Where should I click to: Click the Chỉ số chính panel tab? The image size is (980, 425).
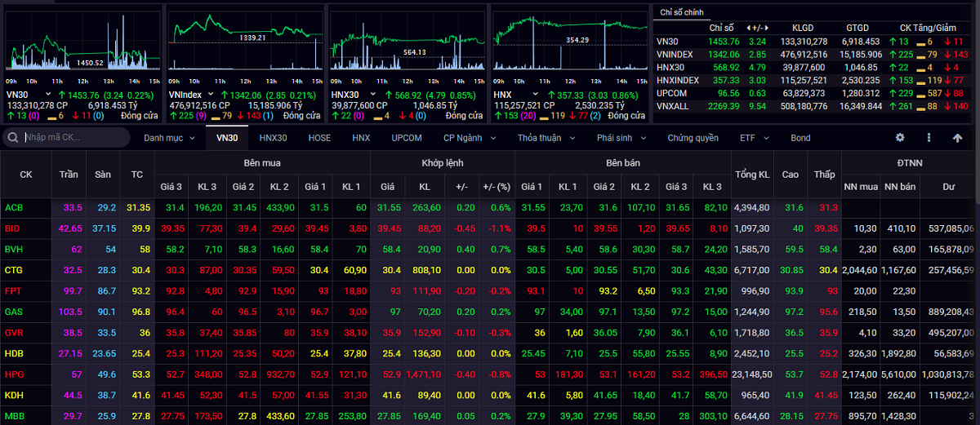(x=681, y=12)
